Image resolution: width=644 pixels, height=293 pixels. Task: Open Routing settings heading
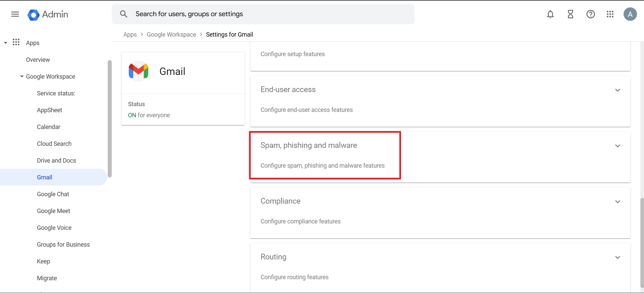tap(274, 257)
